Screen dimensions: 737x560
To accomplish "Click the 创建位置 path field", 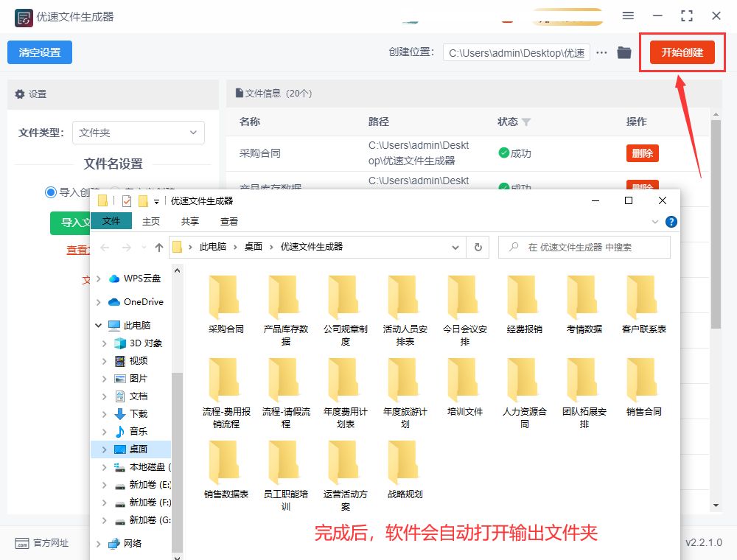I will tap(517, 52).
